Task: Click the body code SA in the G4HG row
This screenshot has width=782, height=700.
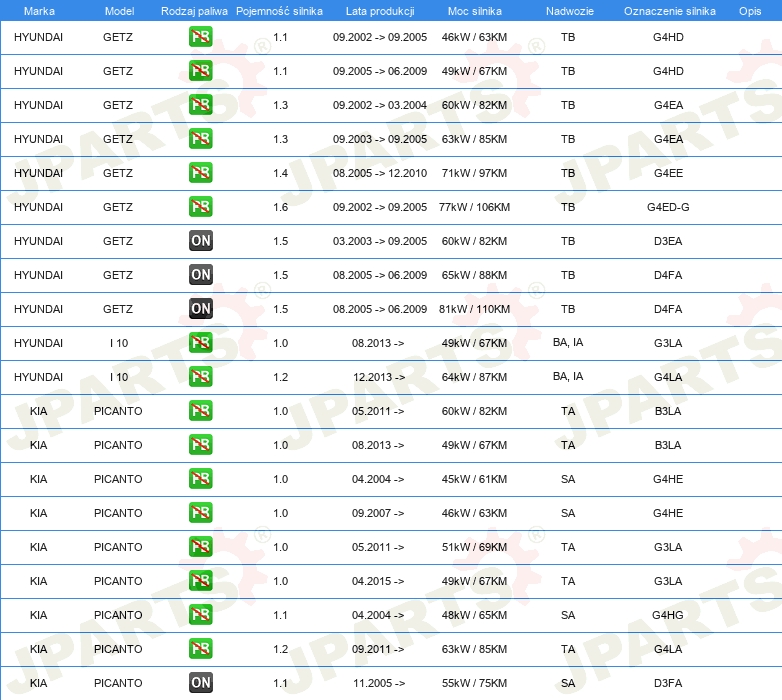Action: coord(568,615)
